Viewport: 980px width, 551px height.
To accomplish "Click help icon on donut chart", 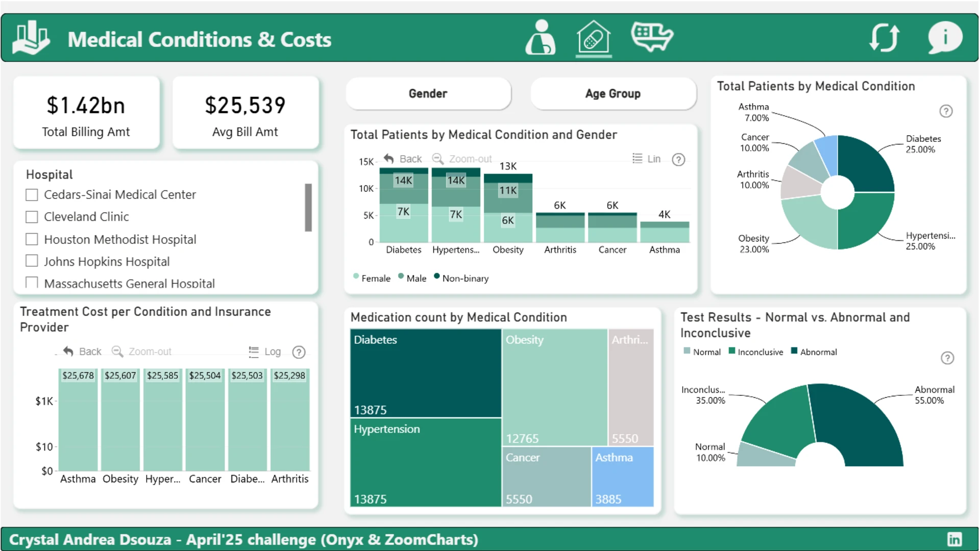I will [946, 111].
